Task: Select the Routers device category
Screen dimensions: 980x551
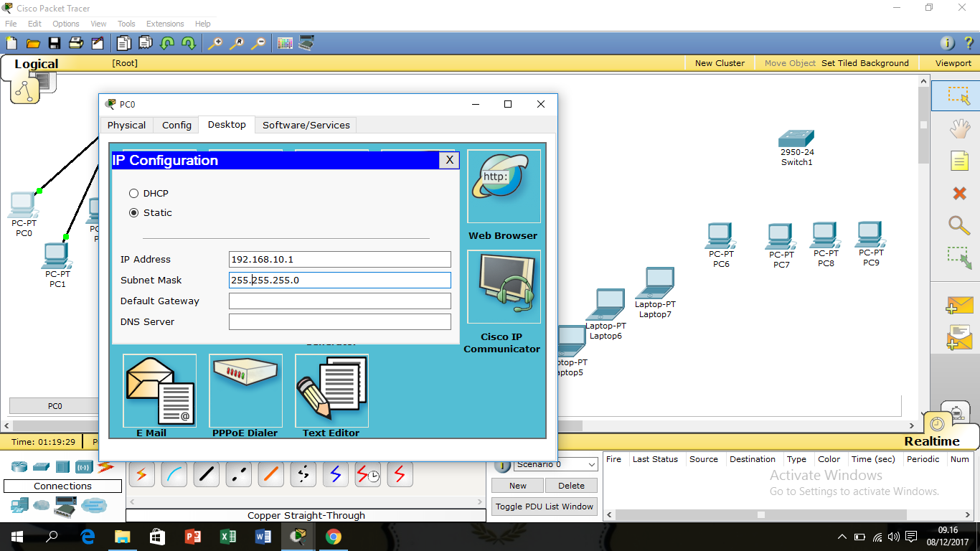Action: coord(19,467)
